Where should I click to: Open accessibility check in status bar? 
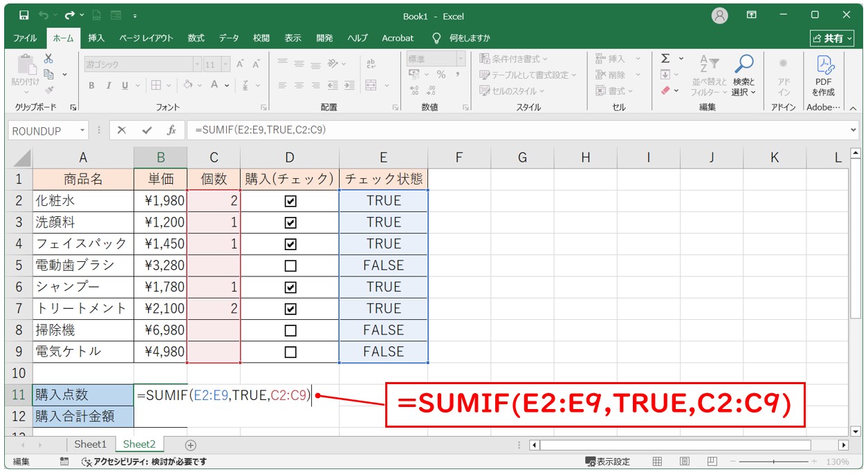(x=144, y=462)
